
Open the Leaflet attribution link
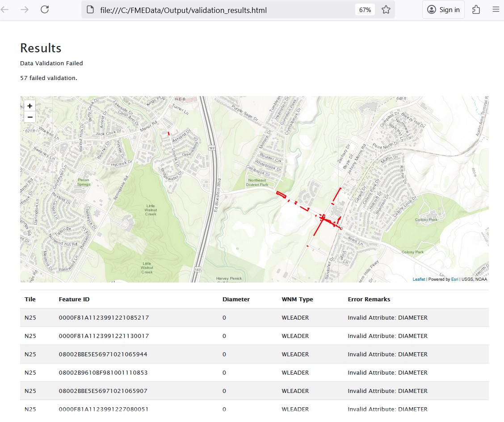[419, 279]
